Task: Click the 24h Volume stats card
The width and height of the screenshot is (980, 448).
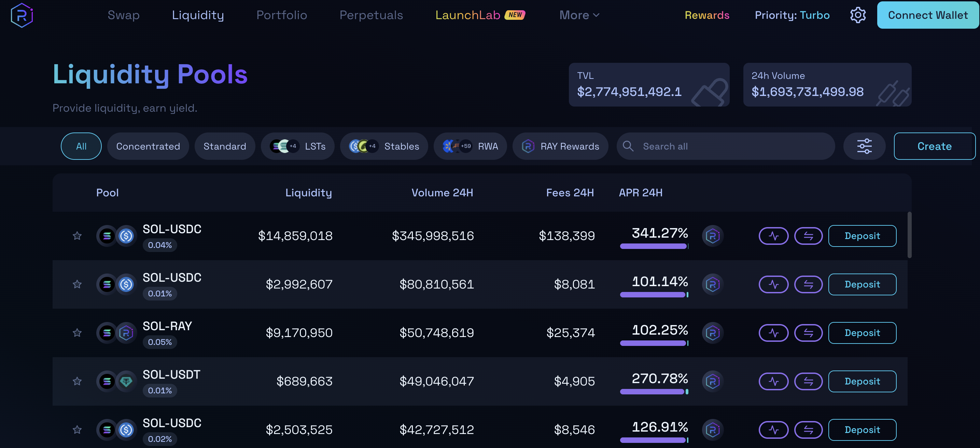Action: coord(827,84)
